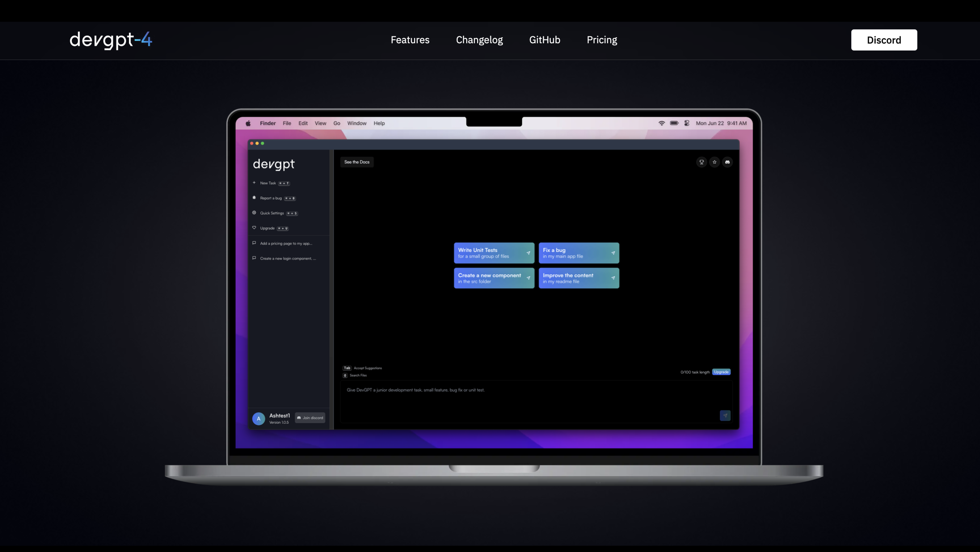
Task: Click the ⌘ + U shortcut badge
Action: (283, 229)
